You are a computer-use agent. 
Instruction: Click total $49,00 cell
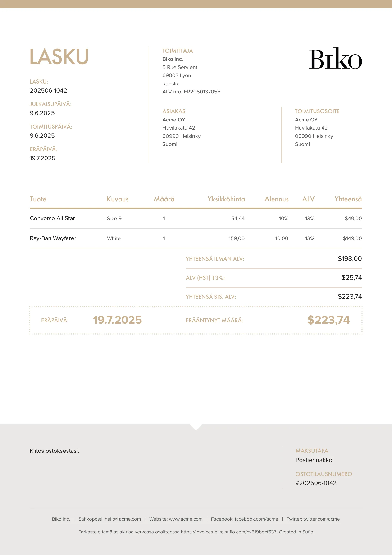point(353,219)
